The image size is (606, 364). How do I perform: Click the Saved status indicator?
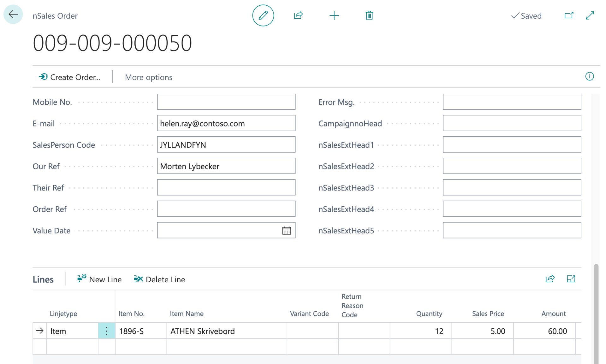[526, 16]
